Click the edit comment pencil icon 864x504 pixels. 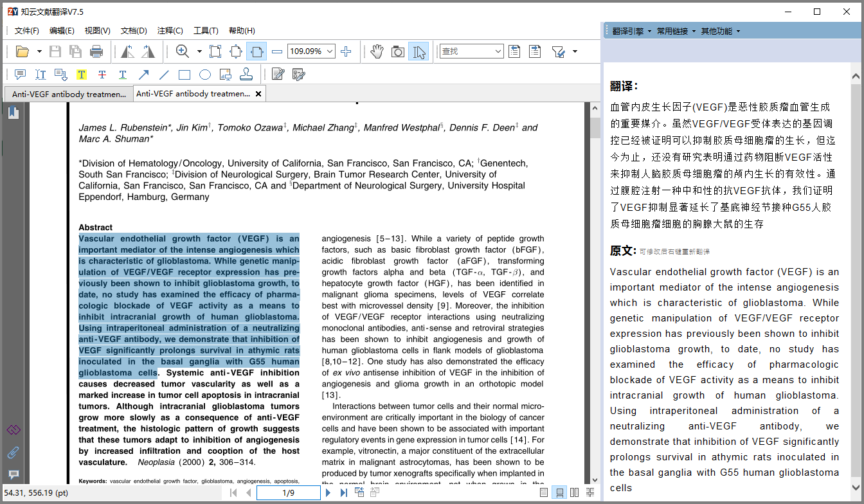point(278,75)
